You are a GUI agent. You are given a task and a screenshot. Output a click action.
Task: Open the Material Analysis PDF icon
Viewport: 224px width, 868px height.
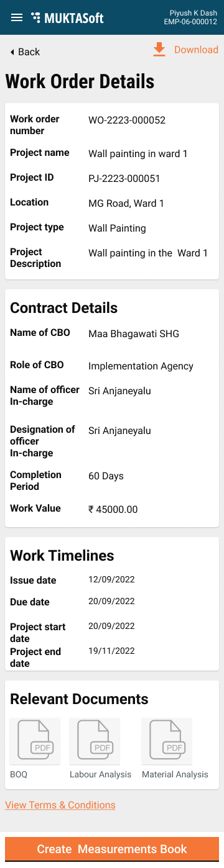[167, 741]
